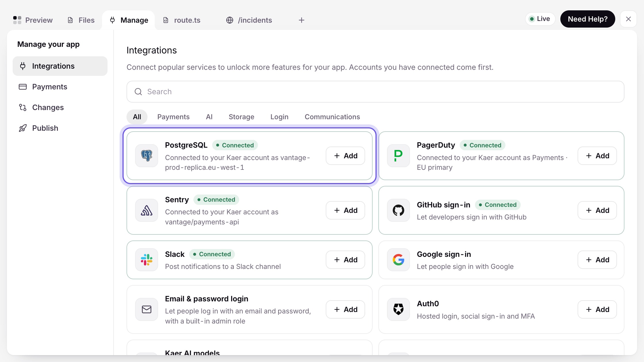Click the Manage plug icon in tab
The image size is (644, 362).
pos(112,20)
